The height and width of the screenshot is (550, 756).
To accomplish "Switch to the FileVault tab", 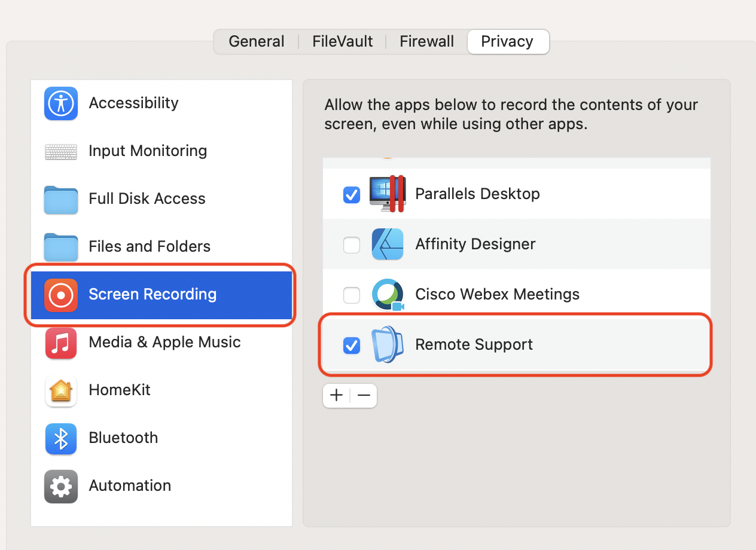I will pyautogui.click(x=343, y=41).
